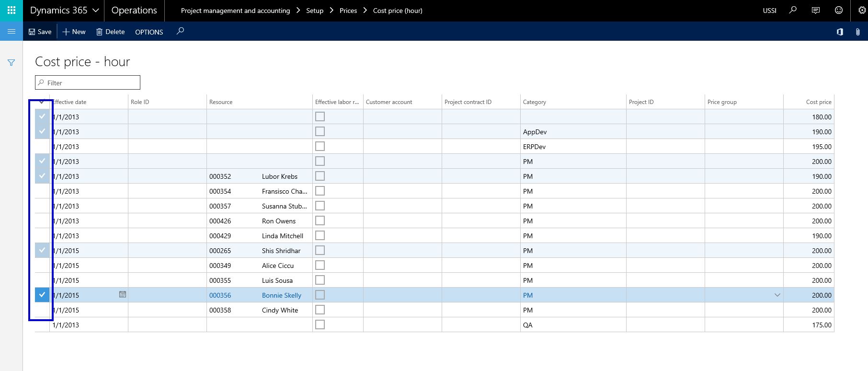Check Effective labor rate box on the QA row
The height and width of the screenshot is (371, 868).
click(320, 325)
